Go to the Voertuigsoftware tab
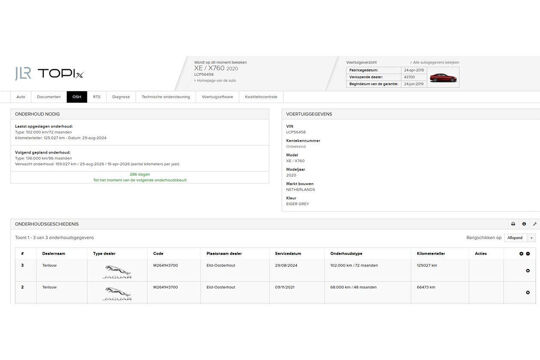The height and width of the screenshot is (360, 540). 217,97
